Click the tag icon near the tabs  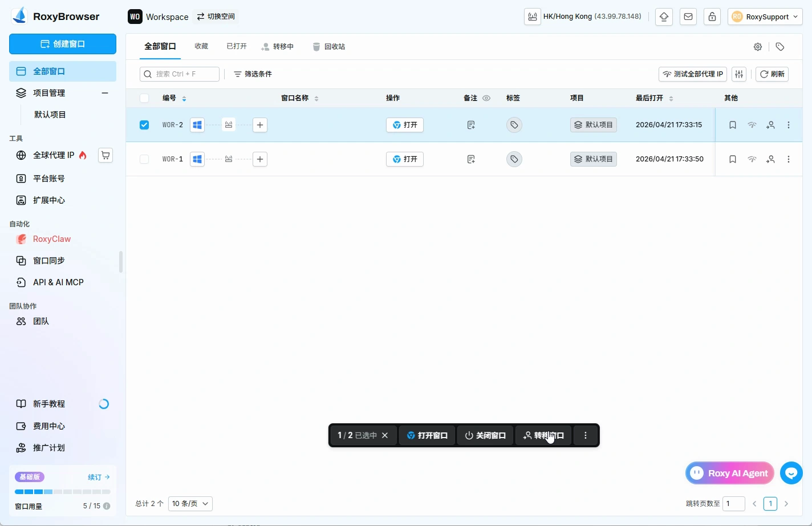tap(780, 47)
